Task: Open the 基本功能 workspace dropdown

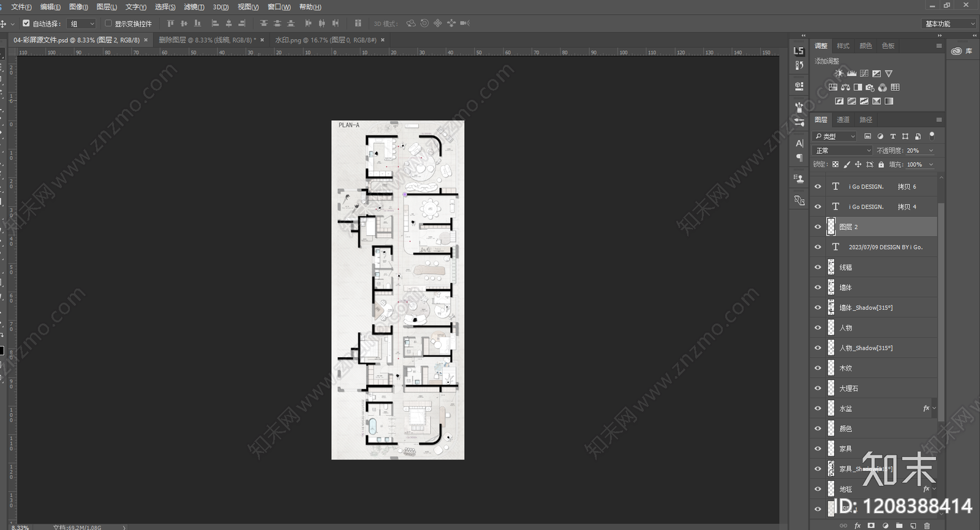Action: (949, 24)
